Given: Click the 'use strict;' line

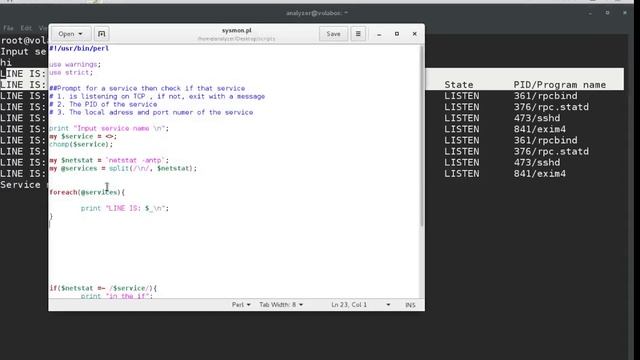Looking at the screenshot, I should [x=71, y=72].
